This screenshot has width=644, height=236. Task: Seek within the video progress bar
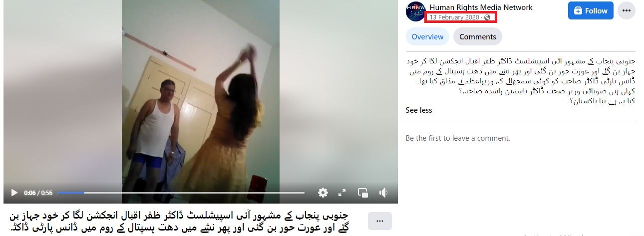coord(181,193)
